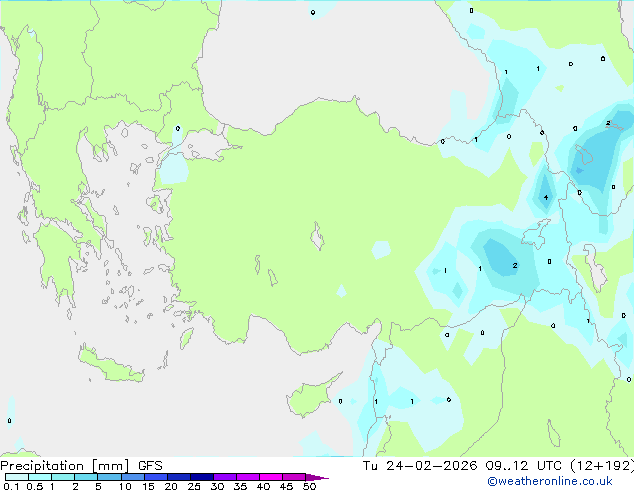Click the '4' precipitation value on map
Image resolution: width=634 pixels, height=490 pixels.
coord(546,197)
